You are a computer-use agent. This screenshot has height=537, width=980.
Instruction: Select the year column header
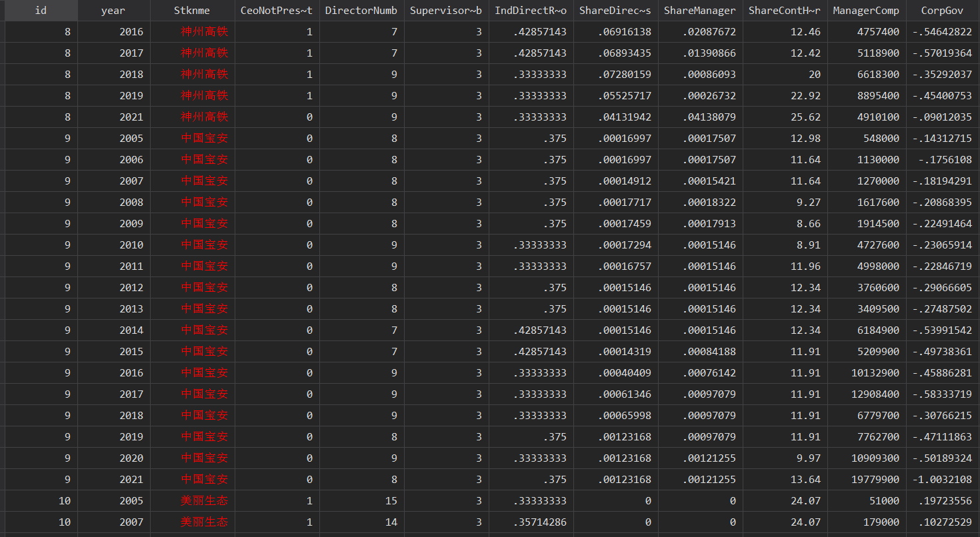[x=113, y=10]
